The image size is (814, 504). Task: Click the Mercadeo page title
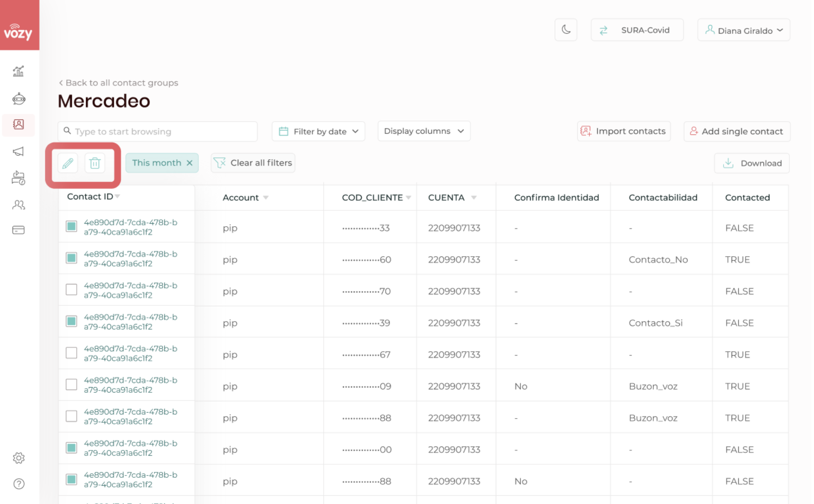pyautogui.click(x=104, y=101)
